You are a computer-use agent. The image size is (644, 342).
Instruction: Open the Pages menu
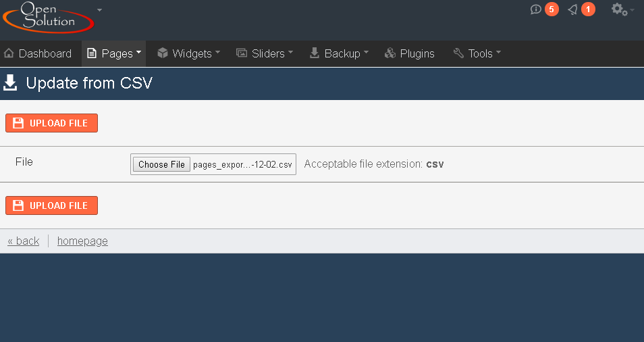[114, 53]
